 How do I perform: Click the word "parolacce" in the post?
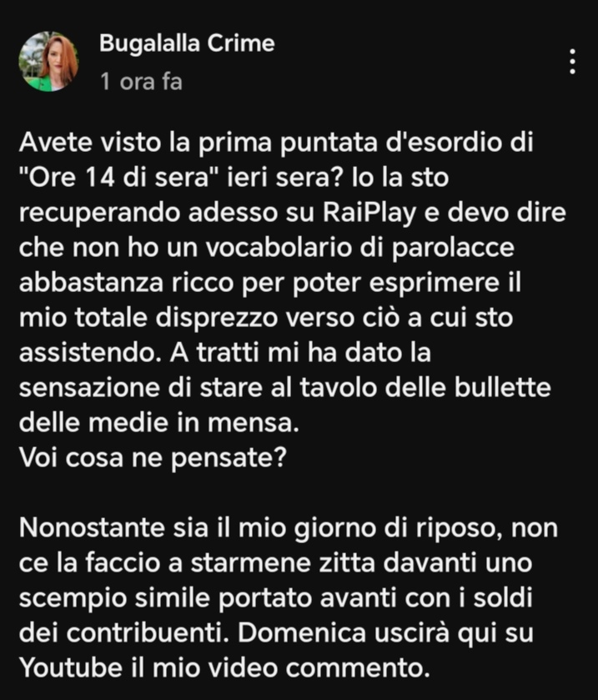point(453,249)
